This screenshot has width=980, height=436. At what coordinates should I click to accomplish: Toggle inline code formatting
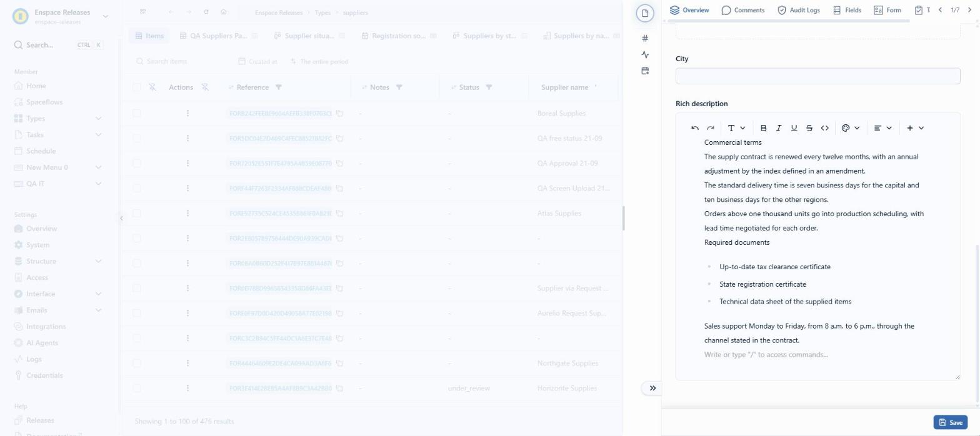825,128
